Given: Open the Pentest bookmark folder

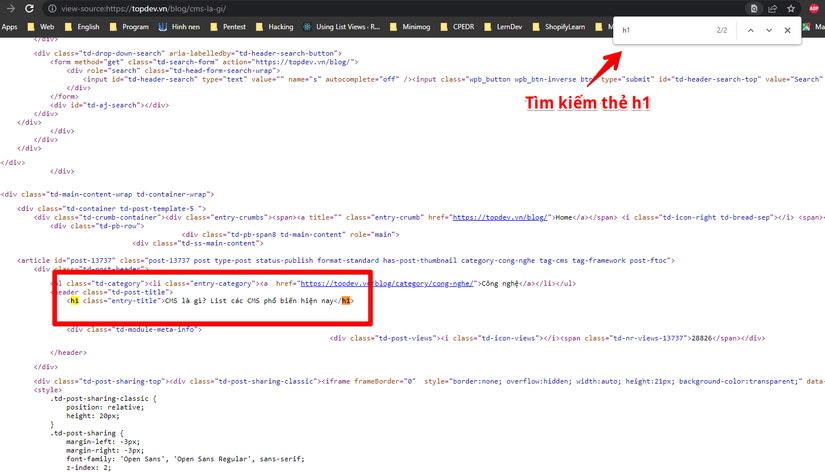Looking at the screenshot, I should tap(228, 27).
